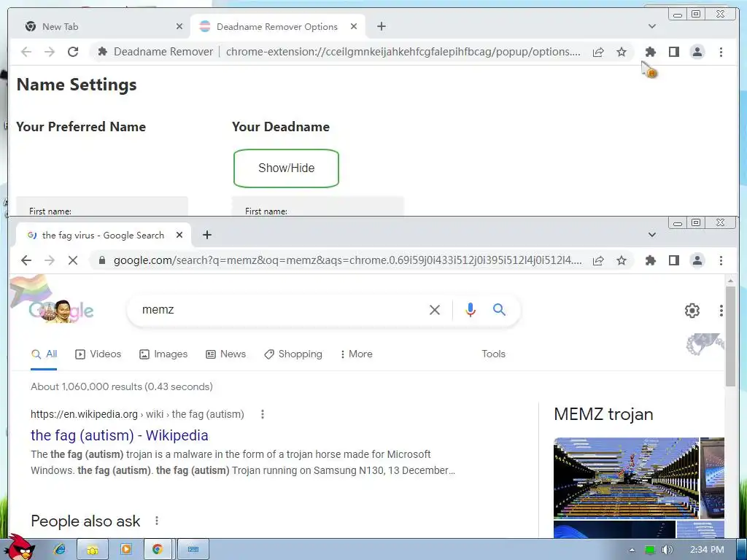This screenshot has width=747, height=560.
Task: Click the green tray status icon
Action: 649,550
